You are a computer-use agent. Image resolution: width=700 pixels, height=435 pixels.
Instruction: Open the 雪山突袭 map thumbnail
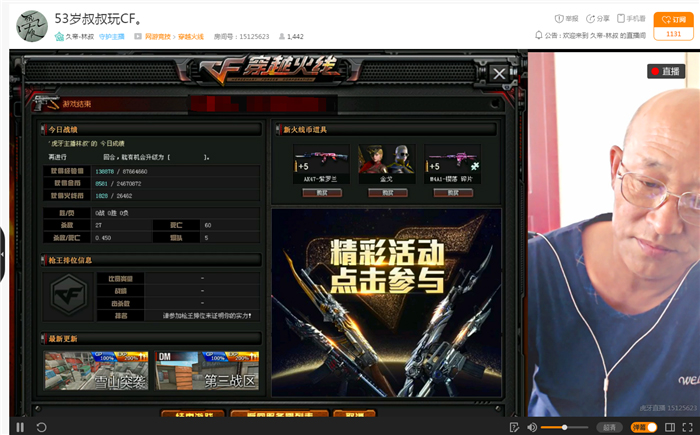(x=96, y=370)
